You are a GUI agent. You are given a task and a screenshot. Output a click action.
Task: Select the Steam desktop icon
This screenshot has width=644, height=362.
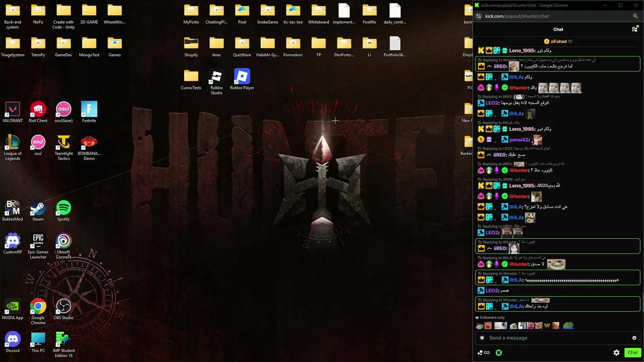[38, 211]
